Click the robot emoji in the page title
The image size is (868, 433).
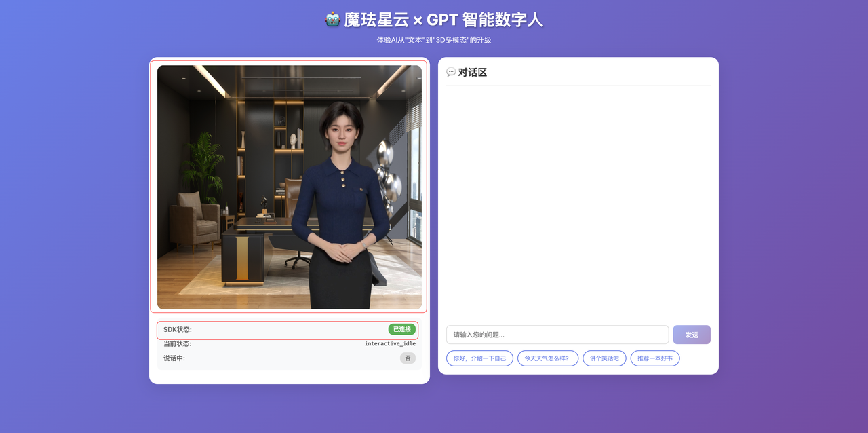coord(333,20)
